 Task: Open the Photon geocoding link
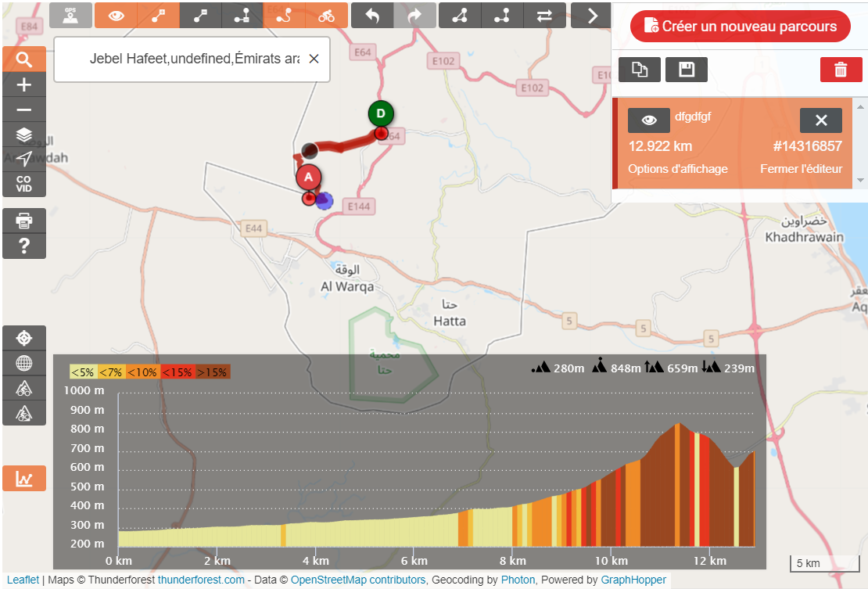pyautogui.click(x=518, y=580)
